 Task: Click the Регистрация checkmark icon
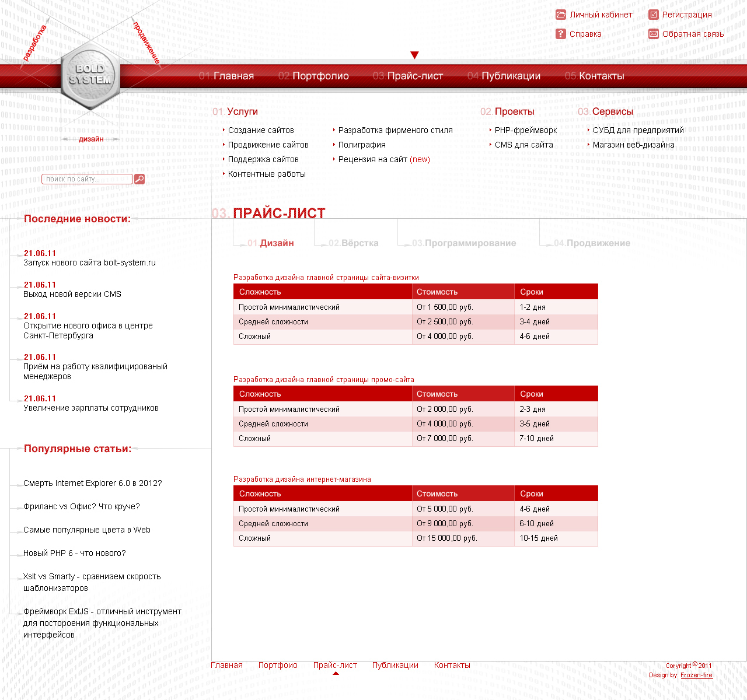click(654, 15)
